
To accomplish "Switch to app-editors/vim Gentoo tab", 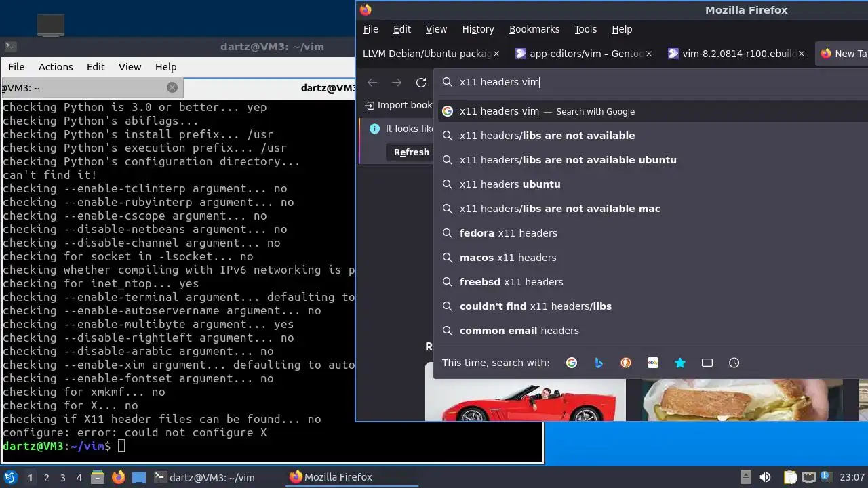I will [x=584, y=54].
